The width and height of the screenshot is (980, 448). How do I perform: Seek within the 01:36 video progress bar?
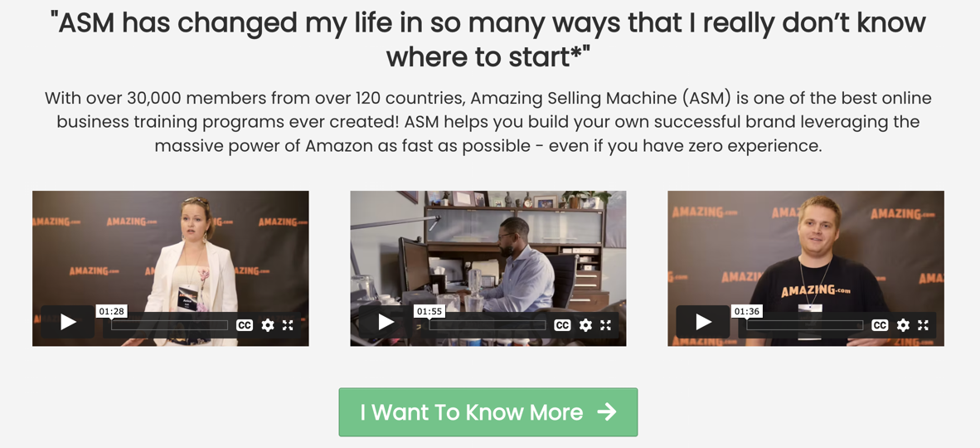click(x=805, y=325)
